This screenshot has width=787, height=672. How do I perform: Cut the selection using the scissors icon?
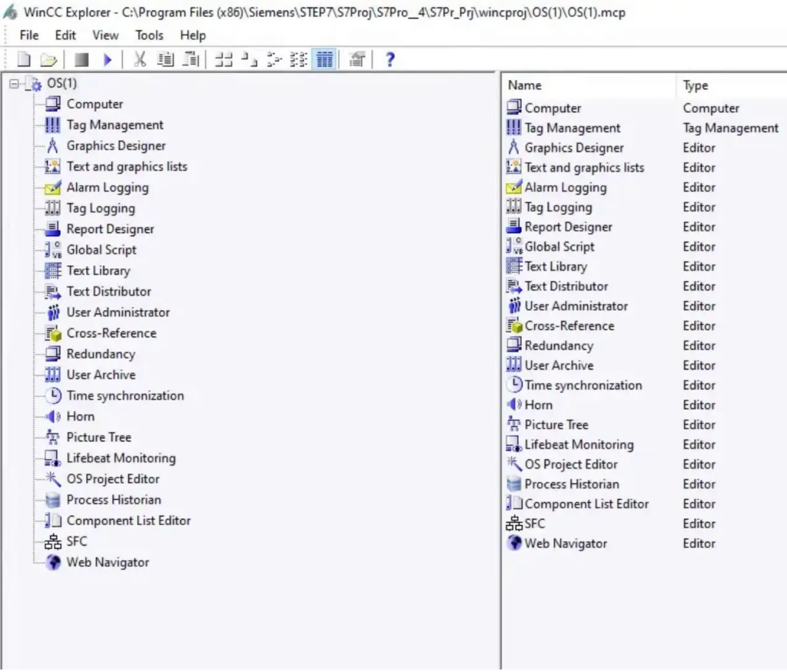[141, 58]
